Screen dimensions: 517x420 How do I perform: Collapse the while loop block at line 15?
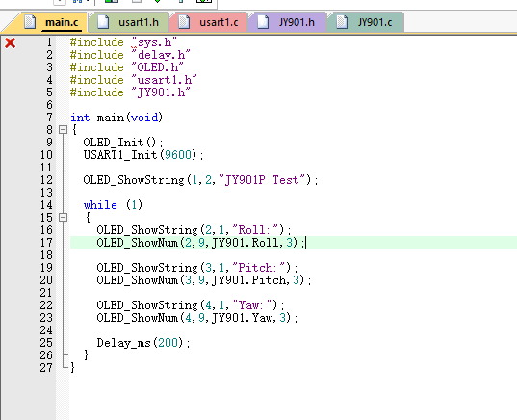(63, 217)
